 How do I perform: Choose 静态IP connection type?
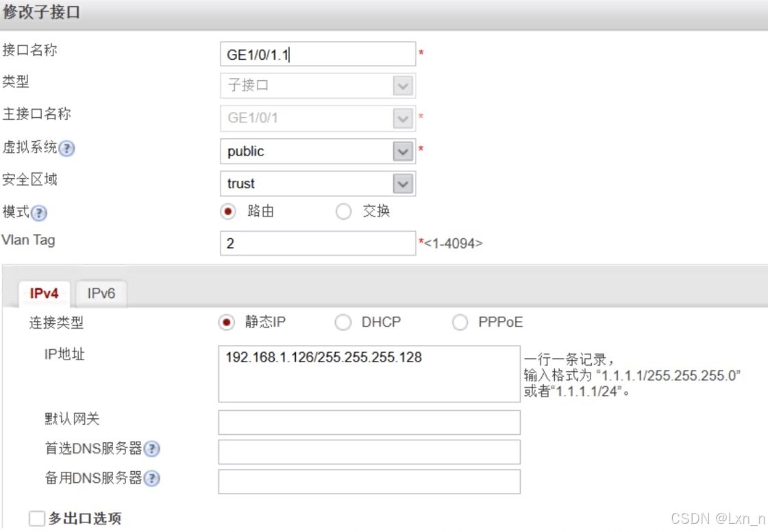pyautogui.click(x=226, y=322)
